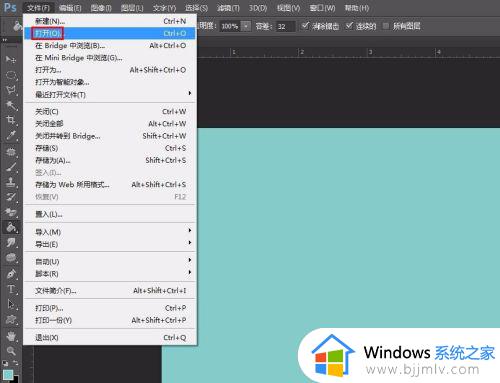The width and height of the screenshot is (500, 383).
Task: Select the Eyedropper tool
Action: coord(11,135)
